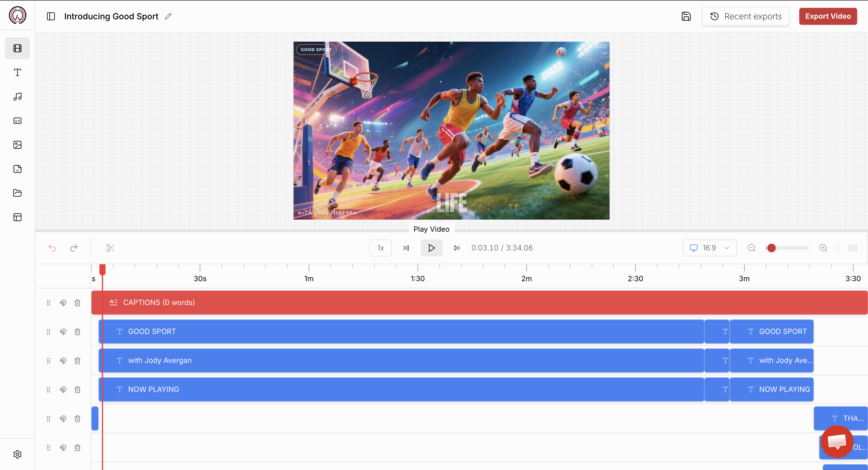Select short T clip in GOOD SPORT track
868x470 pixels.
pos(717,332)
